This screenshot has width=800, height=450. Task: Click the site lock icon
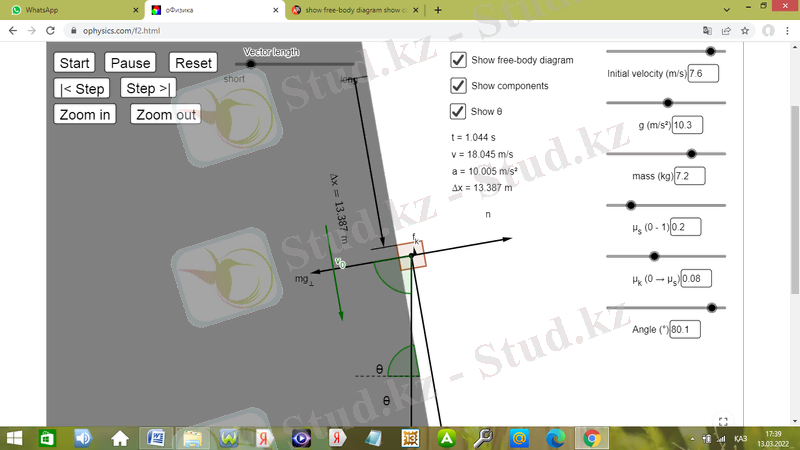tap(73, 31)
